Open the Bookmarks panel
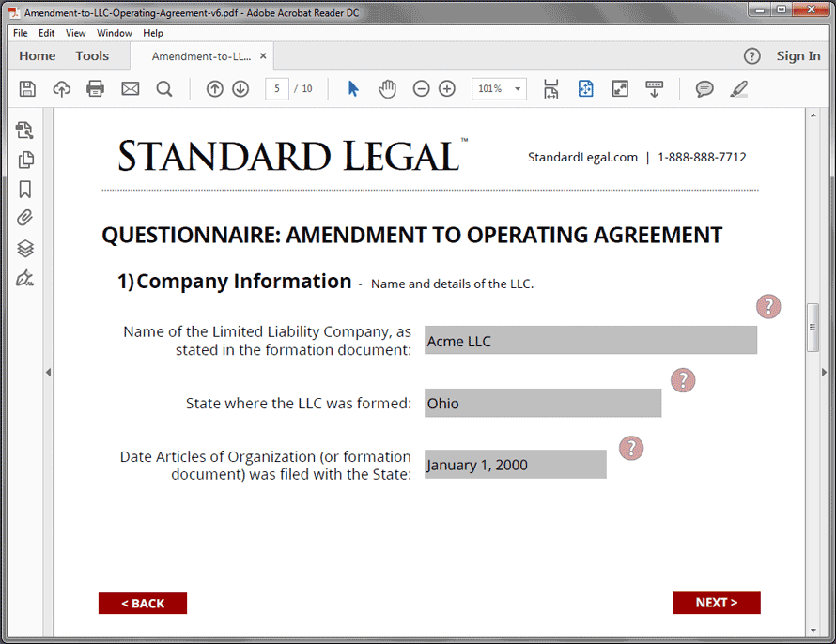This screenshot has height=644, width=836. click(x=25, y=189)
